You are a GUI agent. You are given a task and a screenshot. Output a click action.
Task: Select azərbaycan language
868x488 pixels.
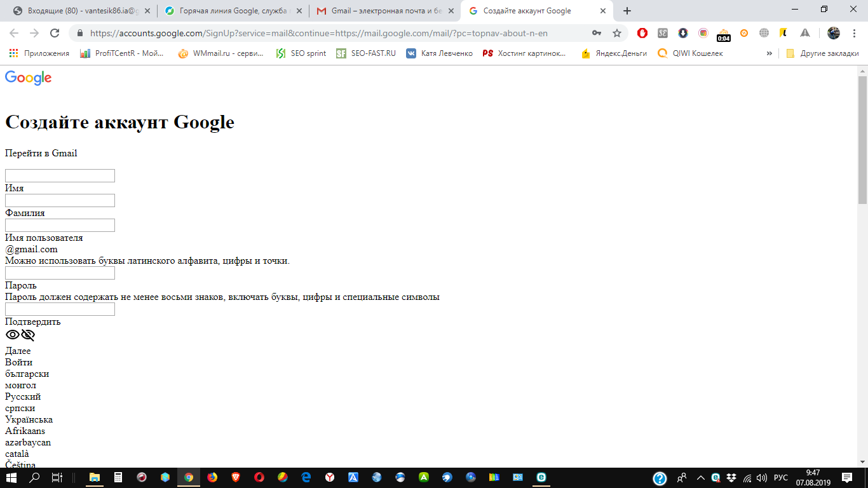point(28,442)
